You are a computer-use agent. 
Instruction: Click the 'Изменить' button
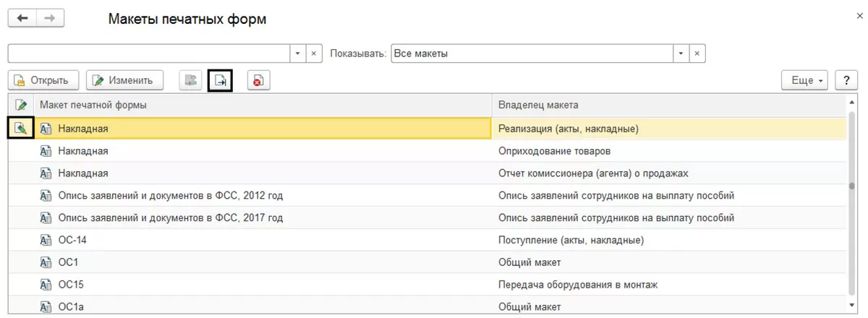click(124, 81)
